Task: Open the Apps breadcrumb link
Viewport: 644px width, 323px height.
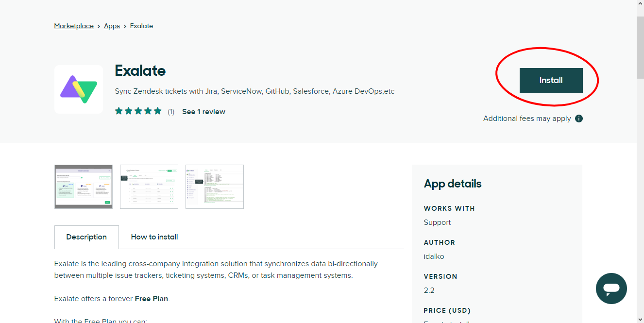Action: tap(112, 26)
